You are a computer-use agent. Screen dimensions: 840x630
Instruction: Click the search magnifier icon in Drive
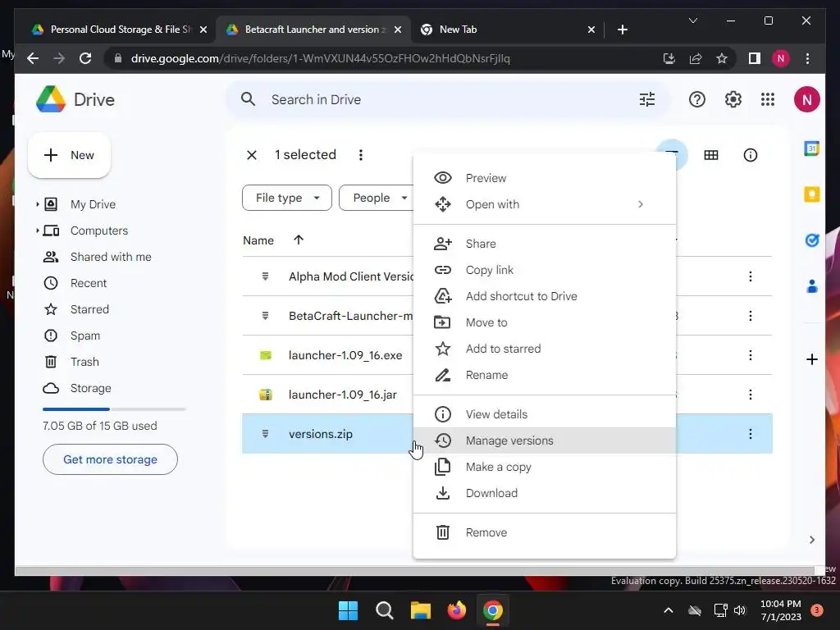tap(248, 99)
